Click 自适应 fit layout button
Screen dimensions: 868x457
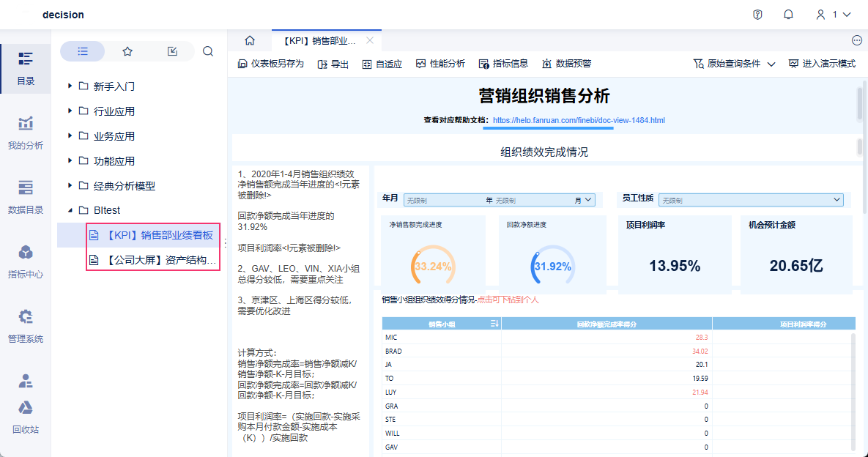pos(382,64)
